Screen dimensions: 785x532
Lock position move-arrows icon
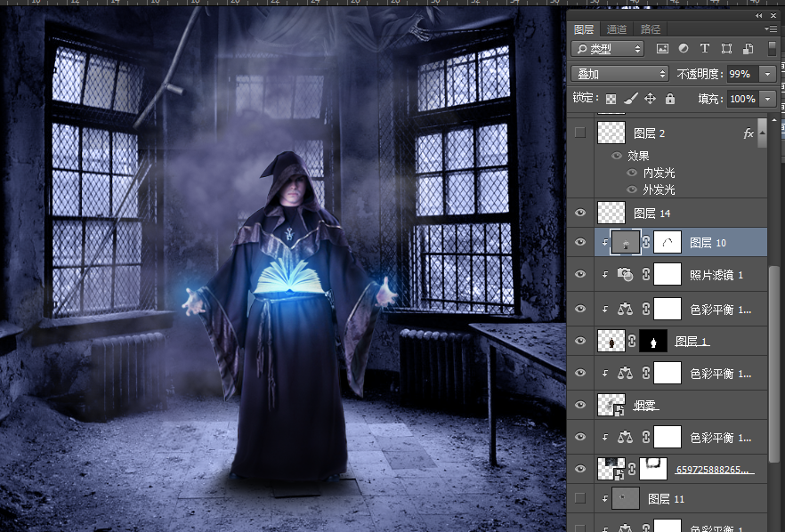click(x=651, y=99)
